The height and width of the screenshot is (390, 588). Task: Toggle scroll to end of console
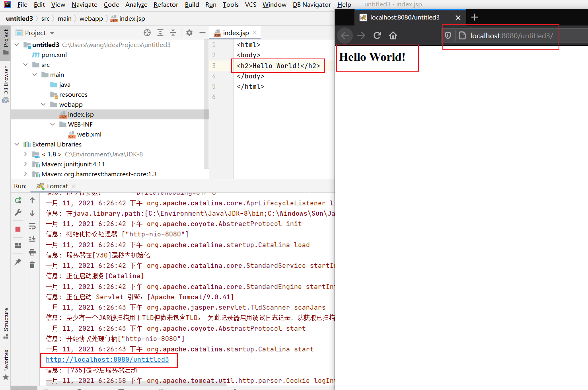tap(32, 239)
